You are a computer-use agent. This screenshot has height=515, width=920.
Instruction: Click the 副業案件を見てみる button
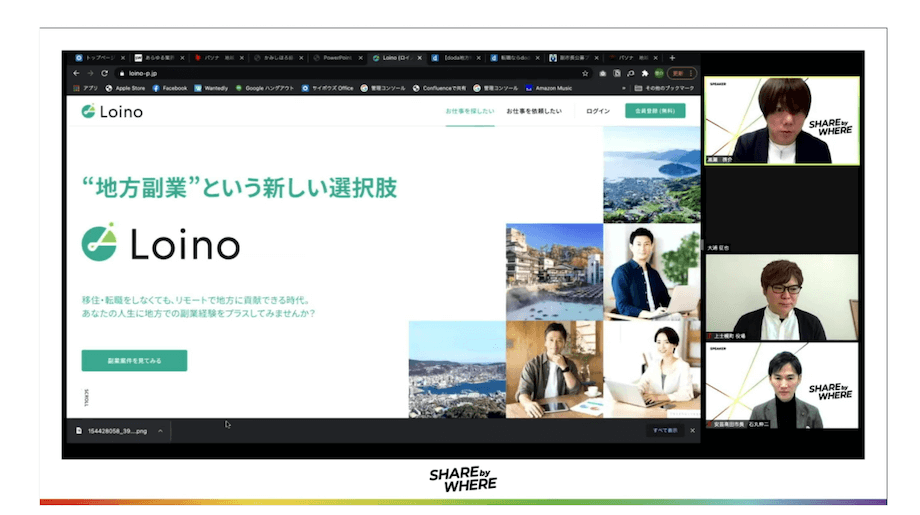pyautogui.click(x=134, y=361)
